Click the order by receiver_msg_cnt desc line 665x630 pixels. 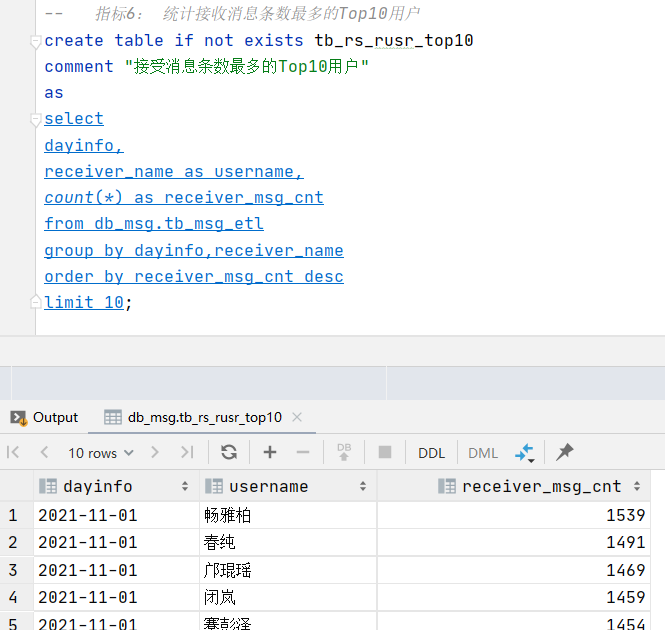point(194,277)
